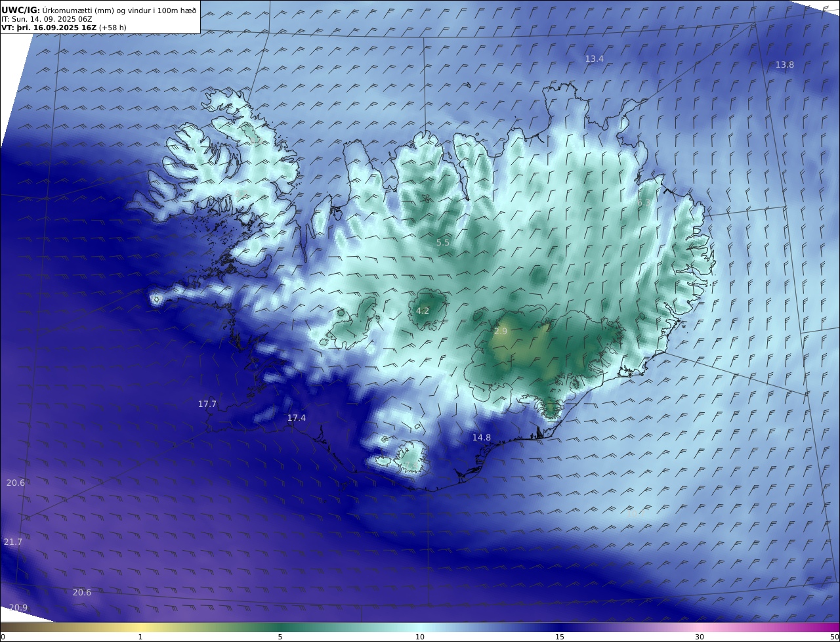The width and height of the screenshot is (840, 642).
Task: Click the 17.4 value label
Action: coord(297,418)
